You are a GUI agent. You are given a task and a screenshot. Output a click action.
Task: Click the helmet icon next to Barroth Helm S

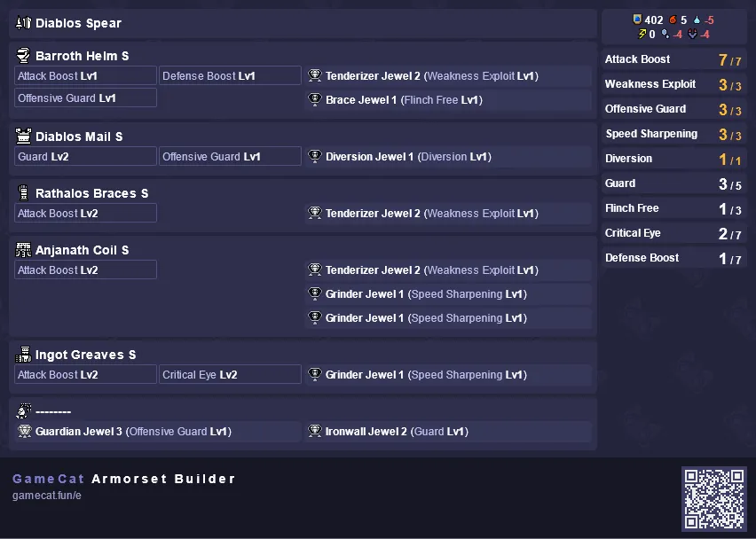23,55
